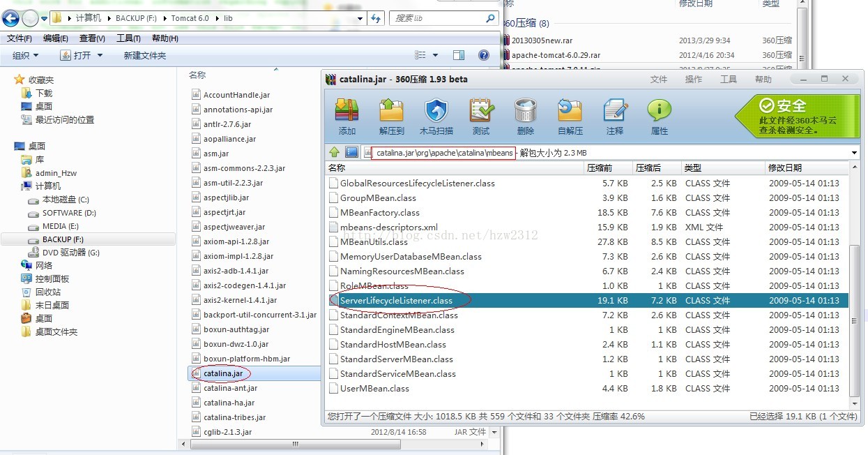
Task: Sort archive list by 修改日期 column
Action: pos(807,167)
